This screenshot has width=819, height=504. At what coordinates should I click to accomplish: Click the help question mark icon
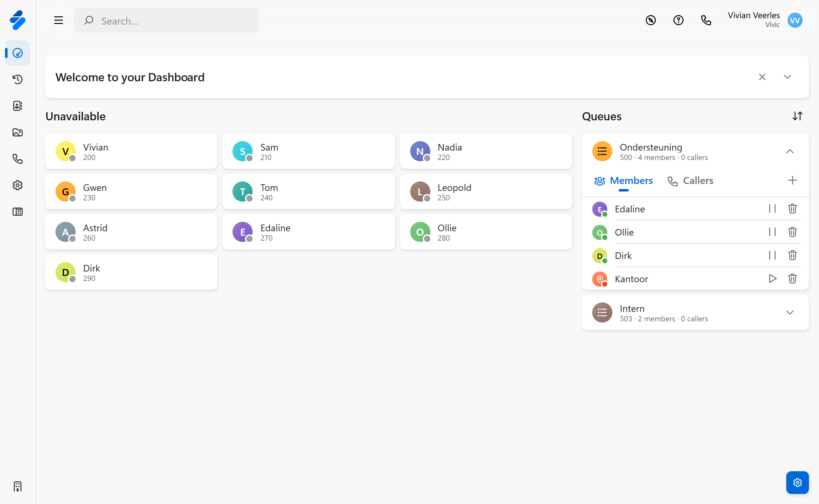click(x=678, y=20)
